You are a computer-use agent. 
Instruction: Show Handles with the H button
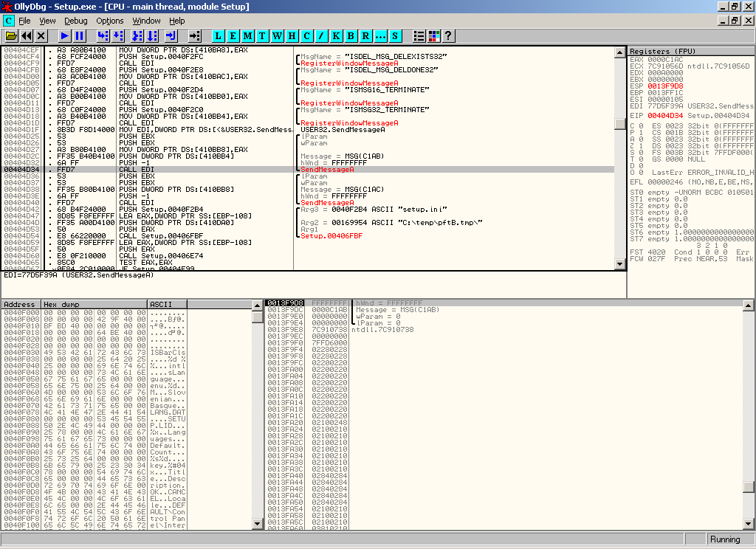292,36
